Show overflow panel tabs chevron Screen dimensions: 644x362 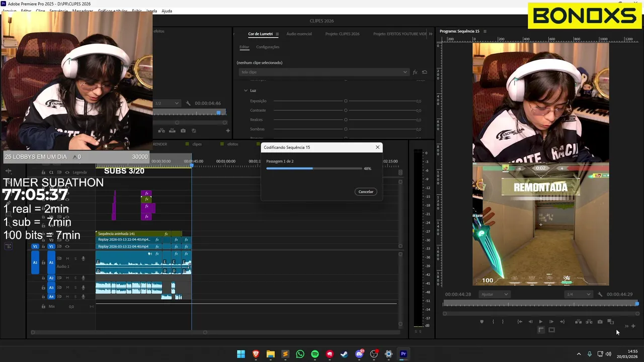(x=431, y=34)
